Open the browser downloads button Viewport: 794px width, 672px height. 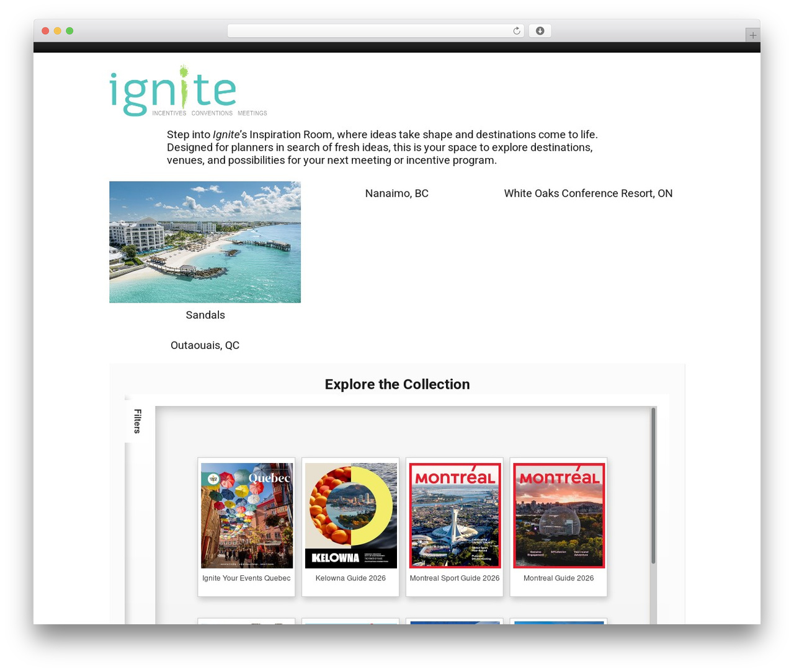[x=540, y=31]
